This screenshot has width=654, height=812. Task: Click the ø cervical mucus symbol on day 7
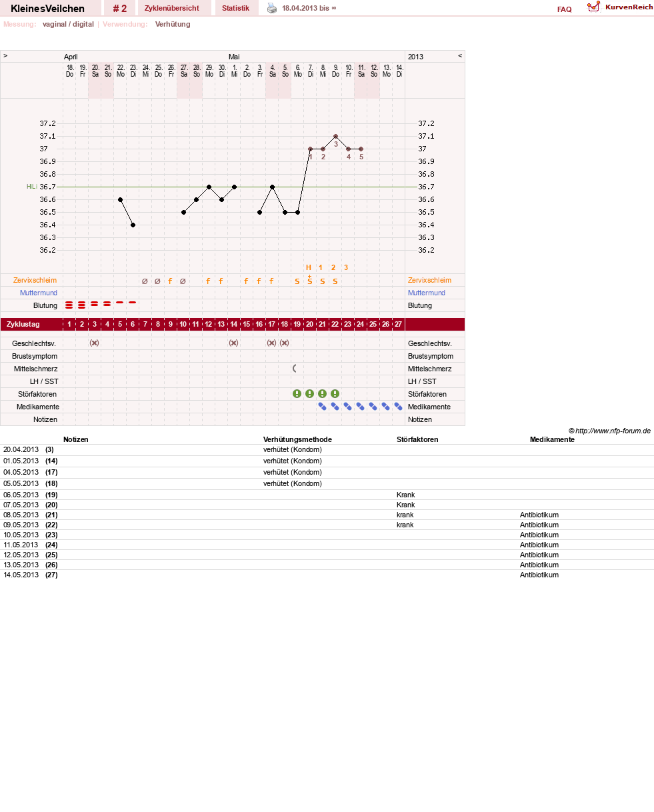pyautogui.click(x=145, y=281)
